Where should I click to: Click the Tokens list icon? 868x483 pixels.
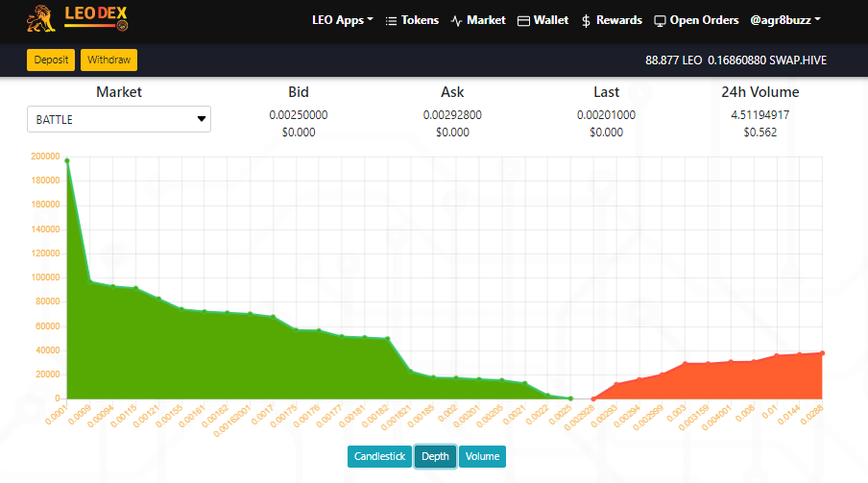(391, 21)
